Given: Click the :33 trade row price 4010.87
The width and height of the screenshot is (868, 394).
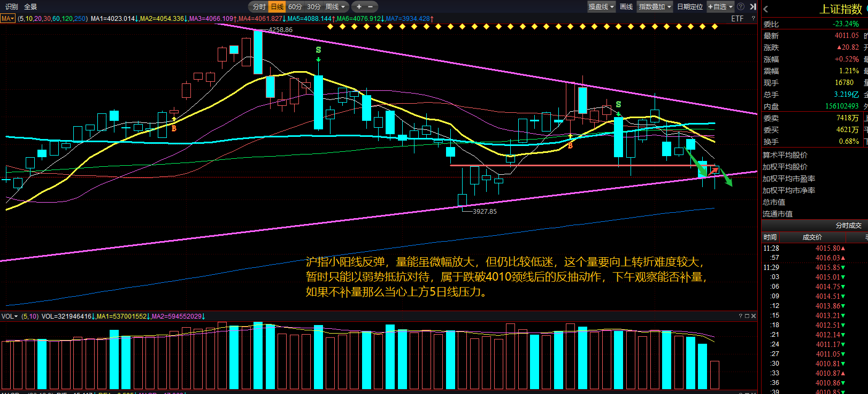Looking at the screenshot, I should (x=827, y=374).
